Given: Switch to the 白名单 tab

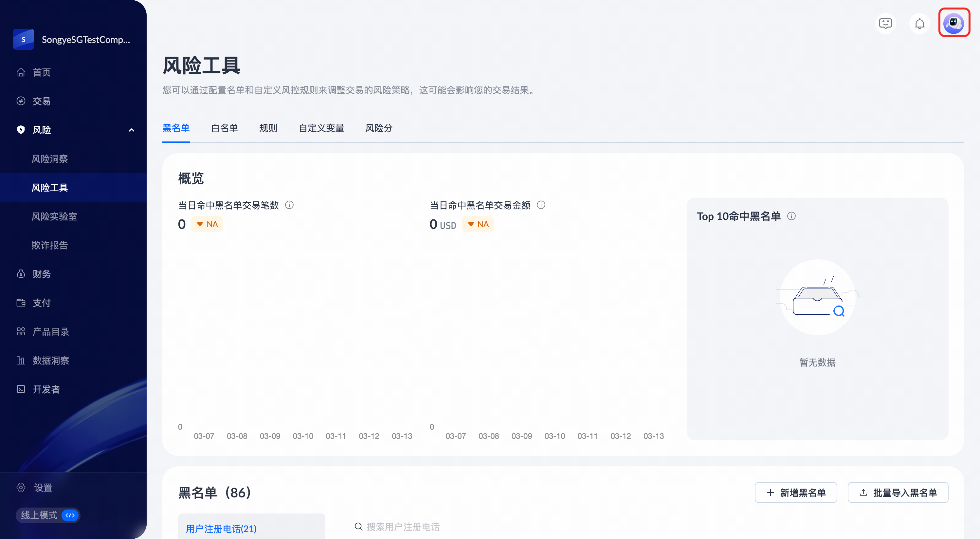Looking at the screenshot, I should point(225,128).
